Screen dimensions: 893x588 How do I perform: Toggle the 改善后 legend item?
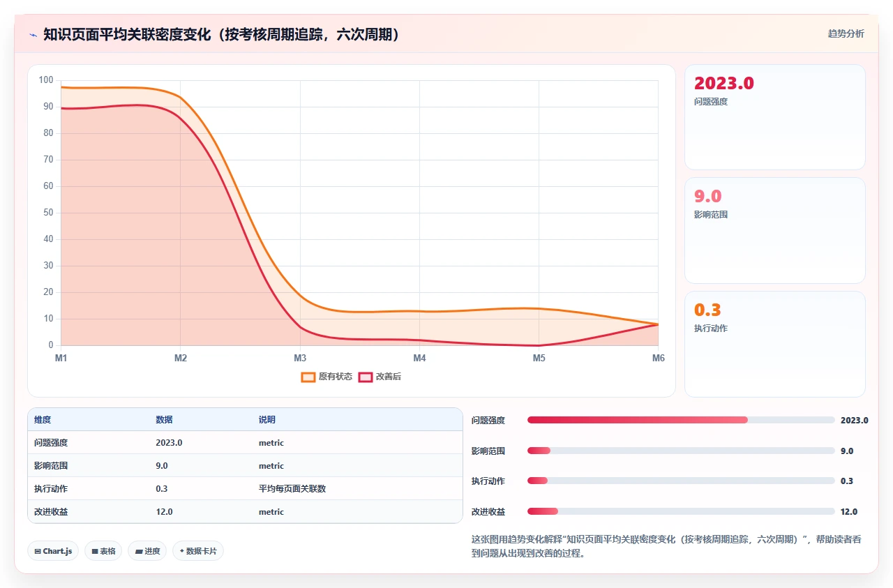(x=380, y=377)
